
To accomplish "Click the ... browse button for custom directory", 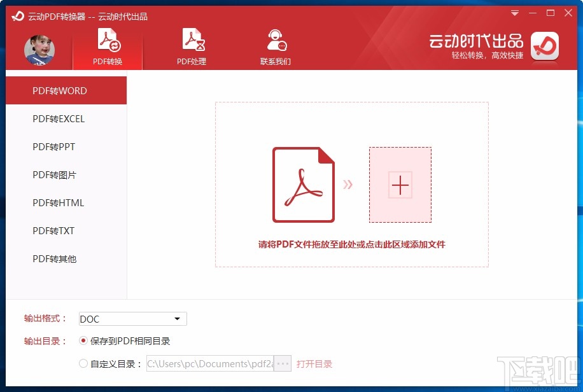I will tap(282, 363).
